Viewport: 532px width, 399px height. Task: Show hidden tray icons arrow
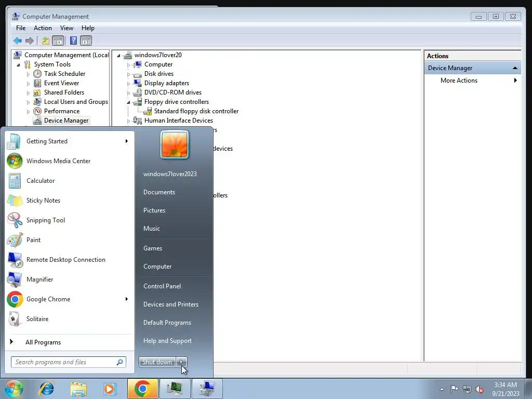[x=442, y=389]
